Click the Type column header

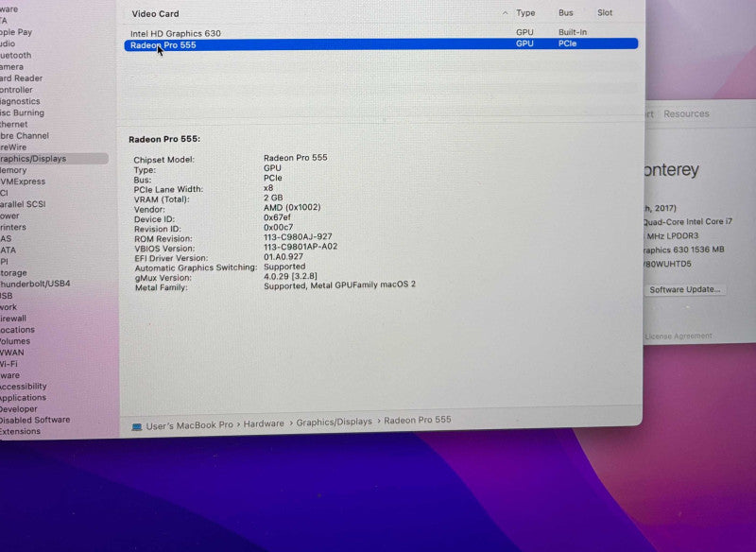pyautogui.click(x=525, y=13)
